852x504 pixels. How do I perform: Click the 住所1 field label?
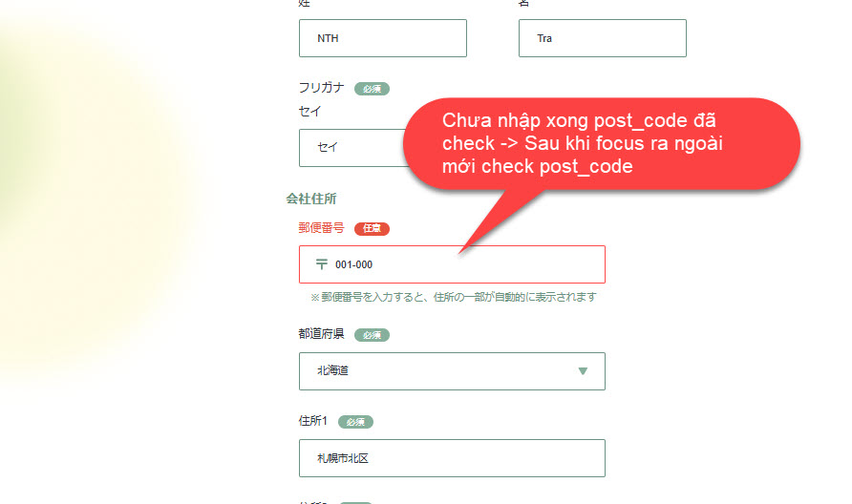click(313, 420)
